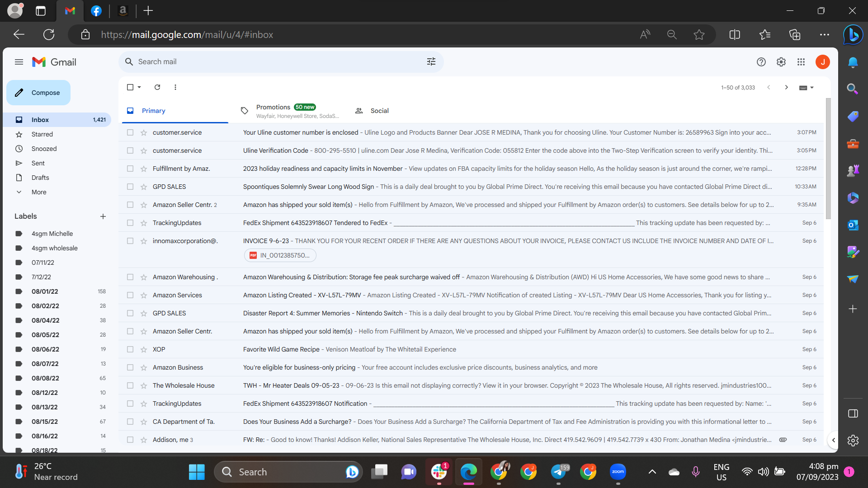The image size is (868, 488).
Task: Open browser Collections icon
Action: click(x=795, y=34)
